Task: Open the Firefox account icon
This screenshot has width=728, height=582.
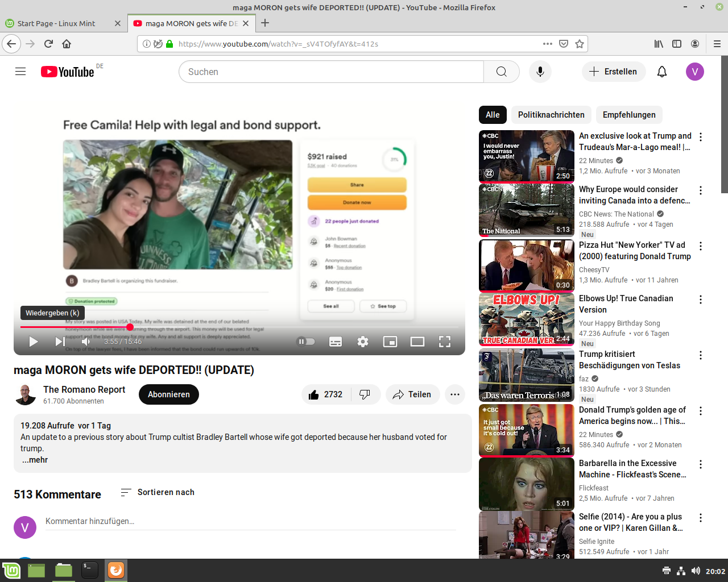Action: pos(695,44)
